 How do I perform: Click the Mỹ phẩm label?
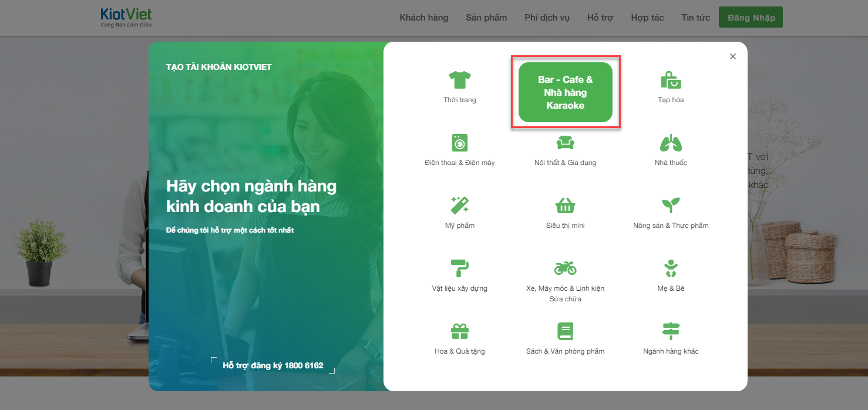coord(460,226)
